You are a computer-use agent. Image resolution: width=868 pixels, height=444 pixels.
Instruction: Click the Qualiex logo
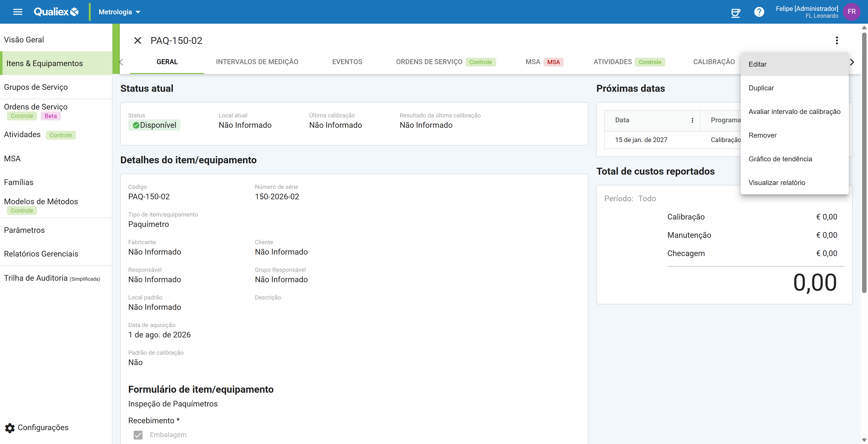click(x=56, y=12)
